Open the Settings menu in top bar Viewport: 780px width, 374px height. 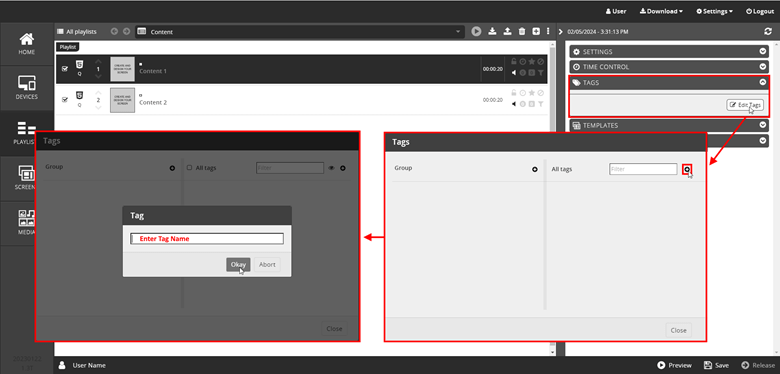coord(714,11)
